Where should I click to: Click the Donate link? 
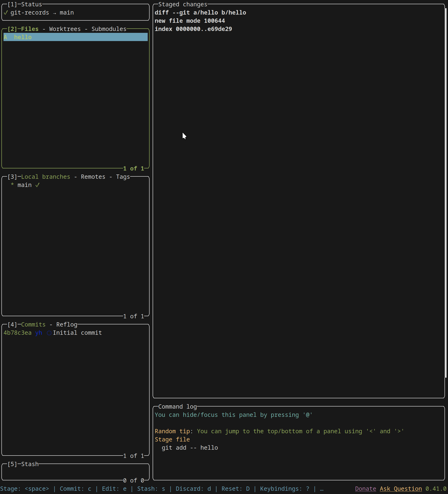click(x=365, y=489)
